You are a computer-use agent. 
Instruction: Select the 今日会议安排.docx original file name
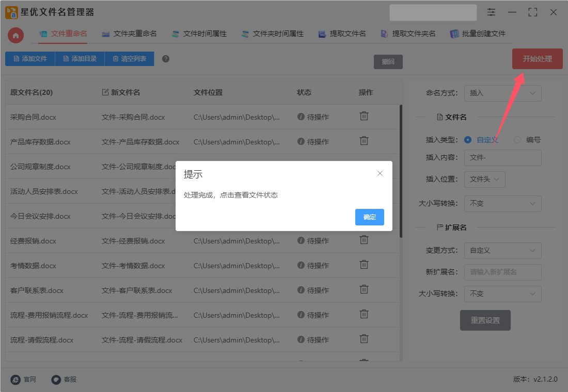tap(40, 217)
